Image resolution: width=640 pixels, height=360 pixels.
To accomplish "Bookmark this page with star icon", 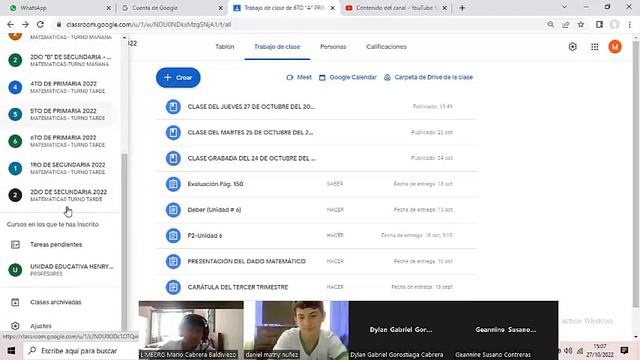I will click(x=581, y=24).
